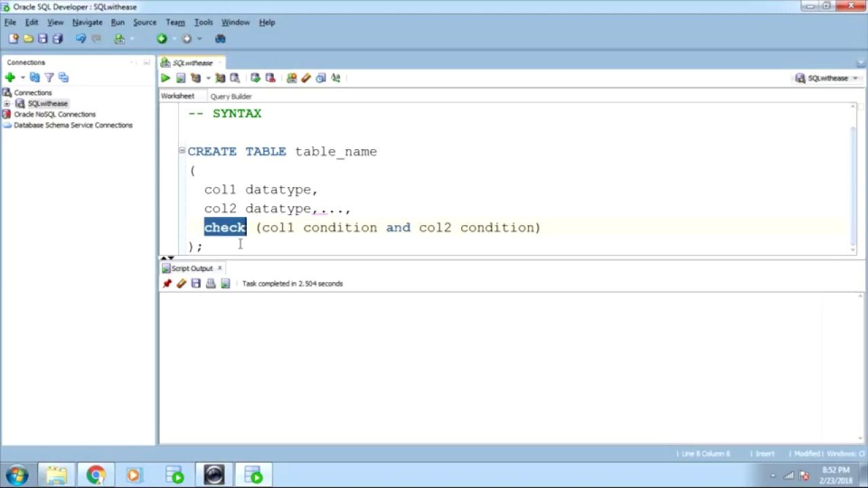Collapse the CREATE TABLE code fold marker
The width and height of the screenshot is (868, 488).
point(182,150)
